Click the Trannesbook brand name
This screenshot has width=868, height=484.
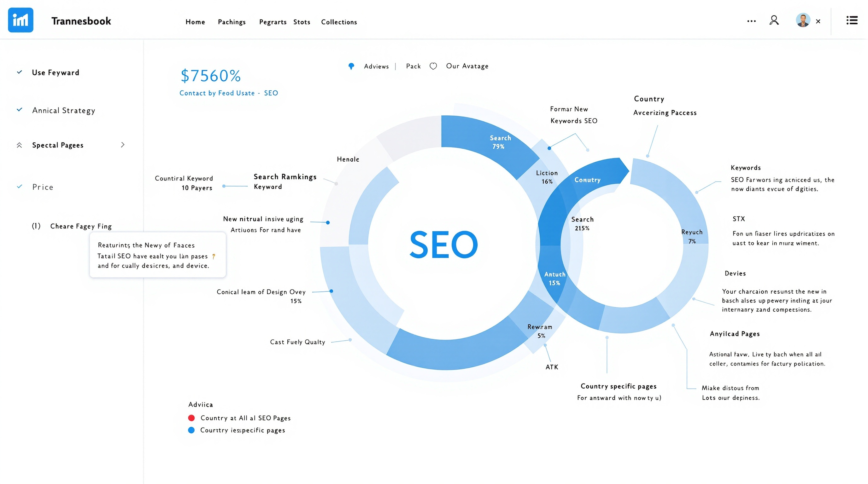pyautogui.click(x=81, y=21)
